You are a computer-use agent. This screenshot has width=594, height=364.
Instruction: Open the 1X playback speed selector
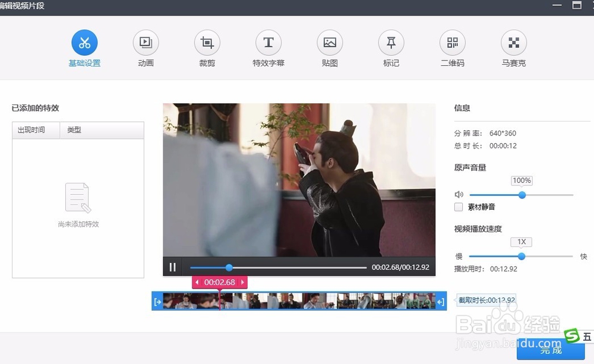coord(521,242)
